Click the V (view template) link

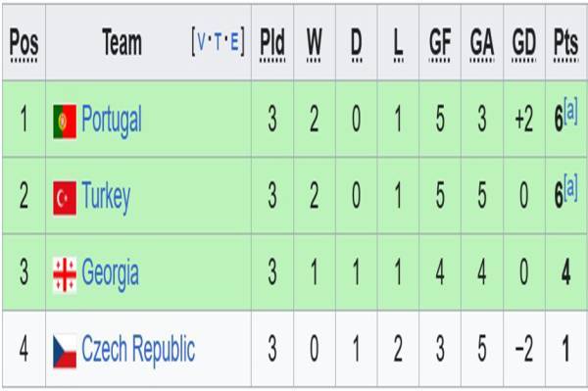tap(201, 41)
